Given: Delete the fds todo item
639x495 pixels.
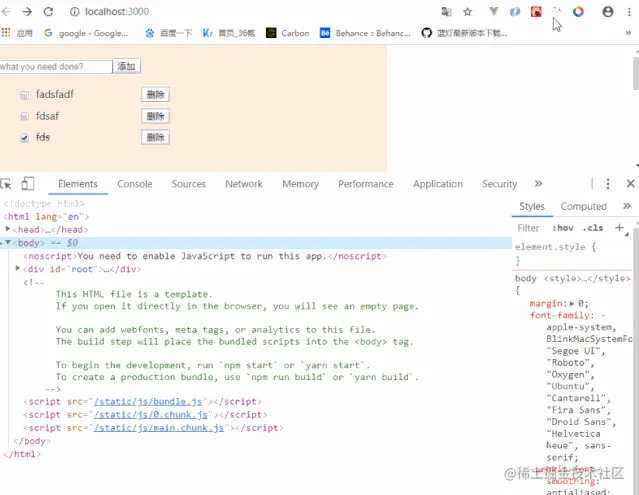Looking at the screenshot, I should click(155, 137).
